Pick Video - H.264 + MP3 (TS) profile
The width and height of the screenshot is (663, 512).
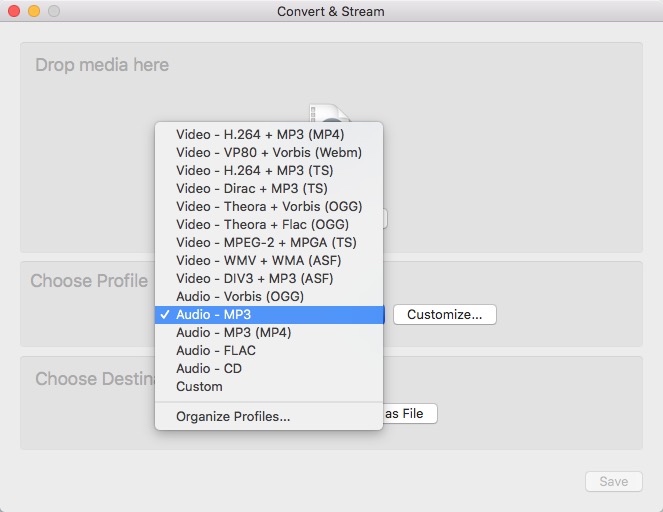click(x=269, y=170)
